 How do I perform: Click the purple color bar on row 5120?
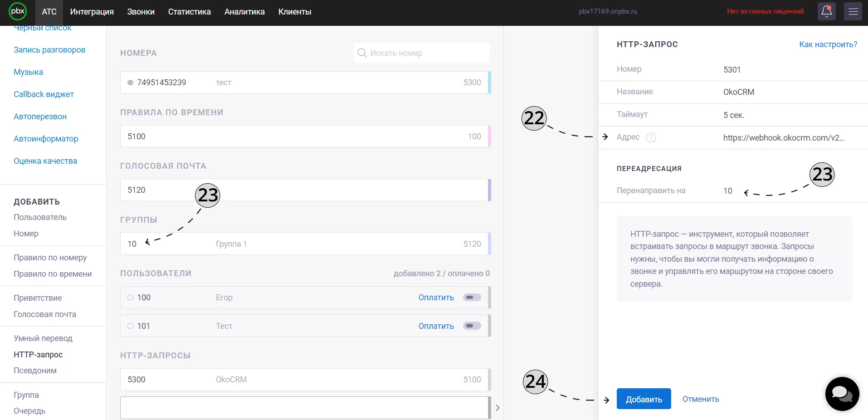pos(489,190)
